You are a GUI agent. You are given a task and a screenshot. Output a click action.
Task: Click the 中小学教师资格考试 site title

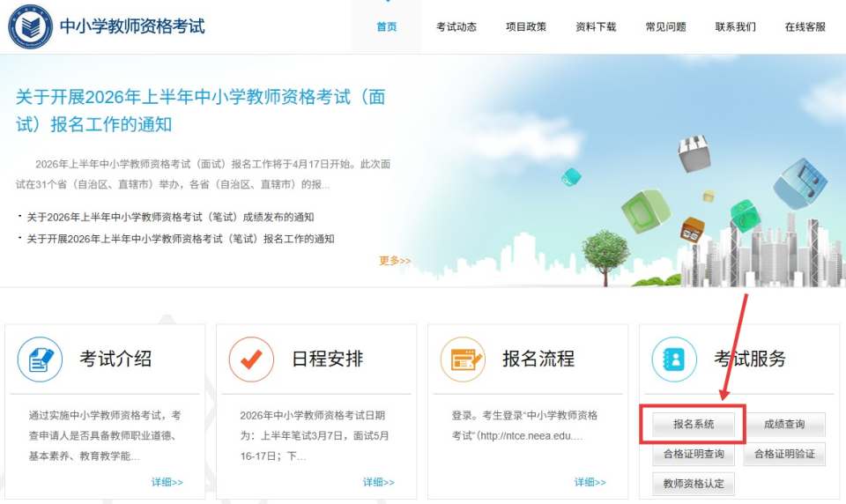132,26
